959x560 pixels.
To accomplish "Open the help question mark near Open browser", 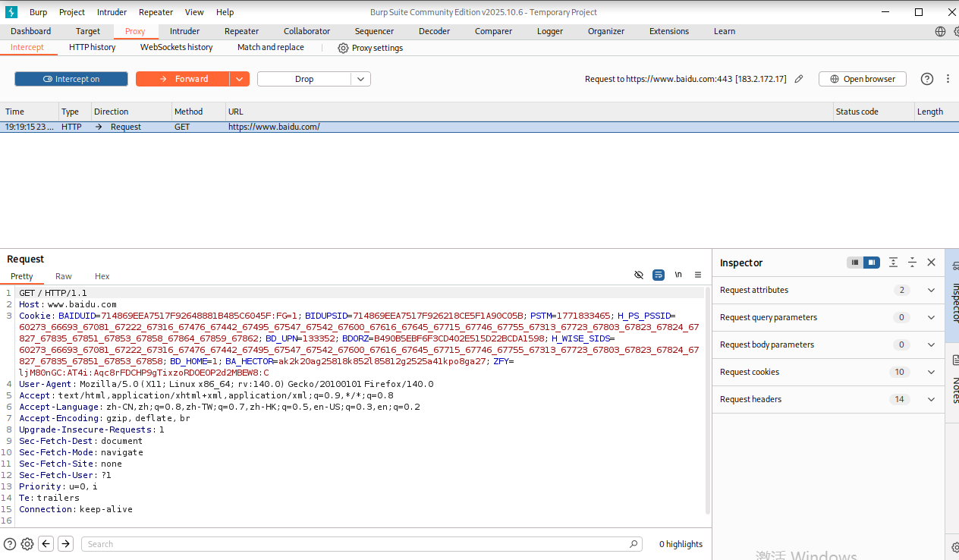I will 927,79.
